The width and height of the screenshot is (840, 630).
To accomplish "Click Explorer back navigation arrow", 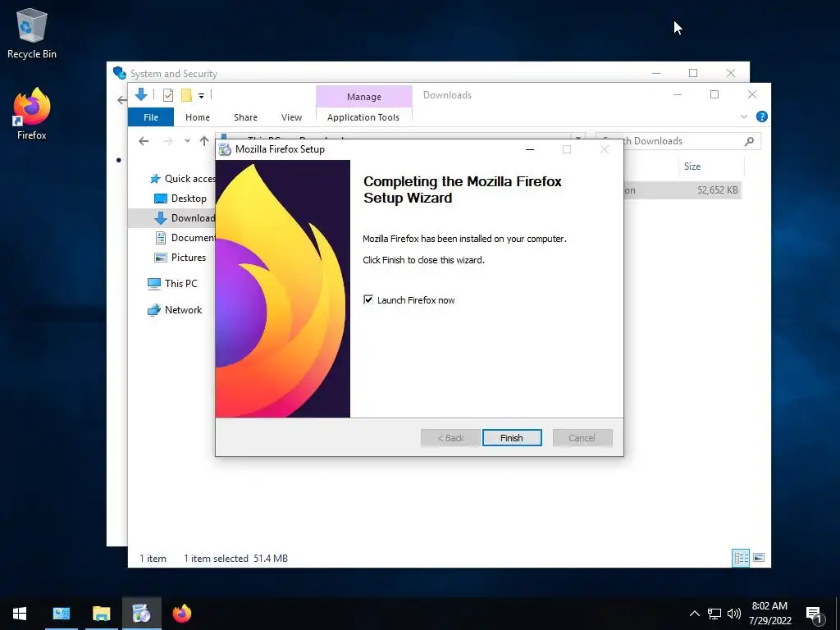I will [x=143, y=141].
